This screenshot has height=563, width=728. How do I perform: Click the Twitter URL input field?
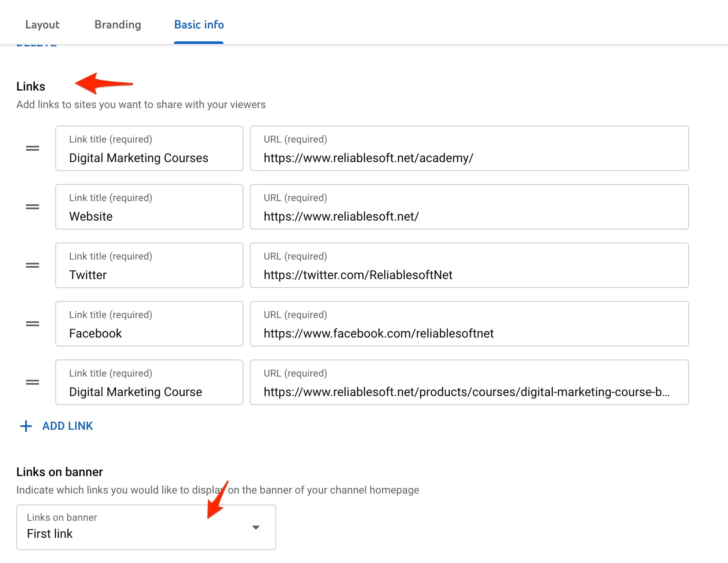pos(469,275)
